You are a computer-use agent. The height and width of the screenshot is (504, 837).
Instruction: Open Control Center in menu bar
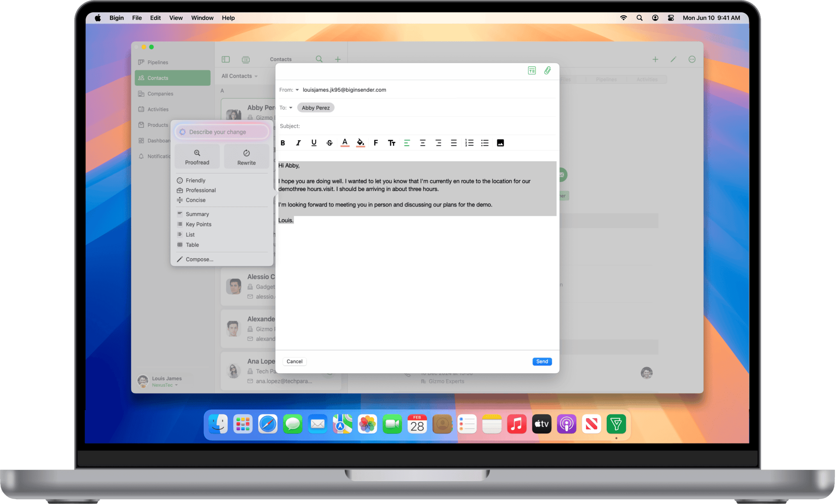671,18
